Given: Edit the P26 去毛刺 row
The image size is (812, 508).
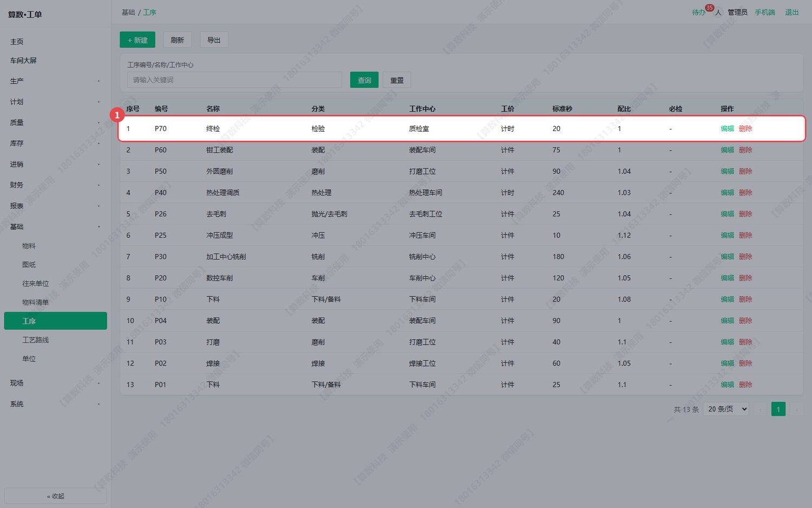Looking at the screenshot, I should (x=727, y=214).
